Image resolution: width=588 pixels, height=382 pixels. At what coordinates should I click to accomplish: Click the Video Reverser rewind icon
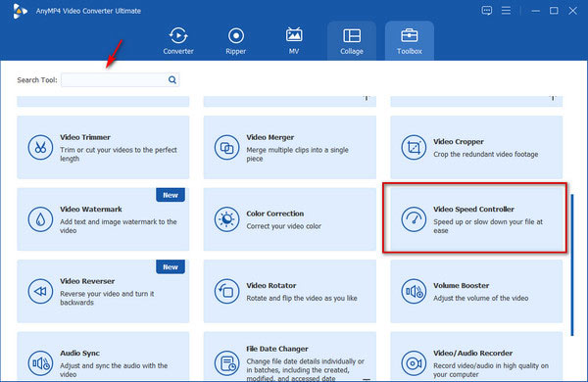[x=40, y=291]
